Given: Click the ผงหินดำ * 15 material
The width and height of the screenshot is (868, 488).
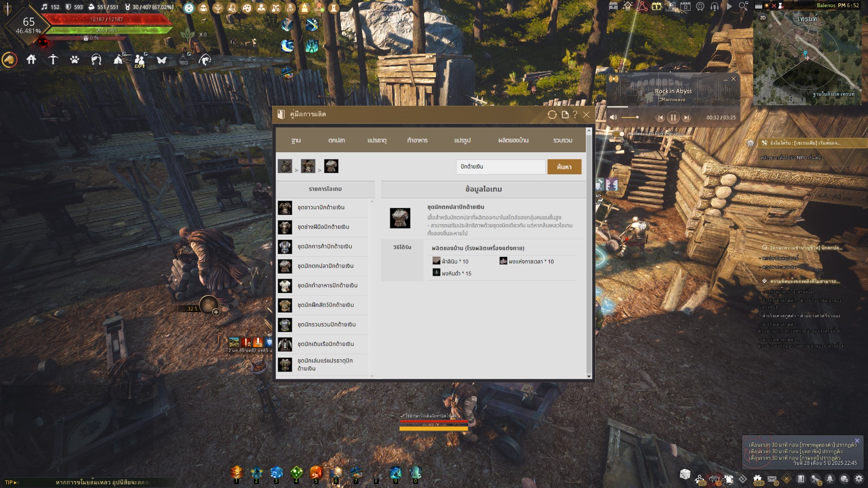Looking at the screenshot, I should (x=452, y=273).
